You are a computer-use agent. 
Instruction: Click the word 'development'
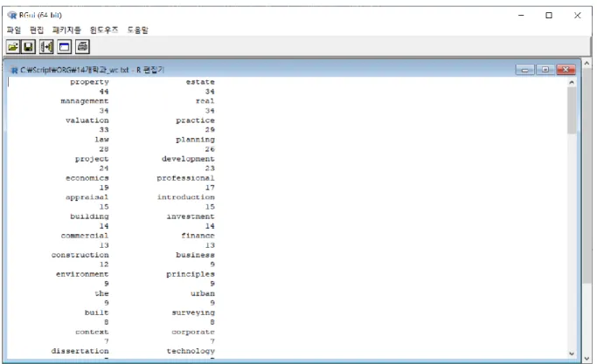[188, 159]
